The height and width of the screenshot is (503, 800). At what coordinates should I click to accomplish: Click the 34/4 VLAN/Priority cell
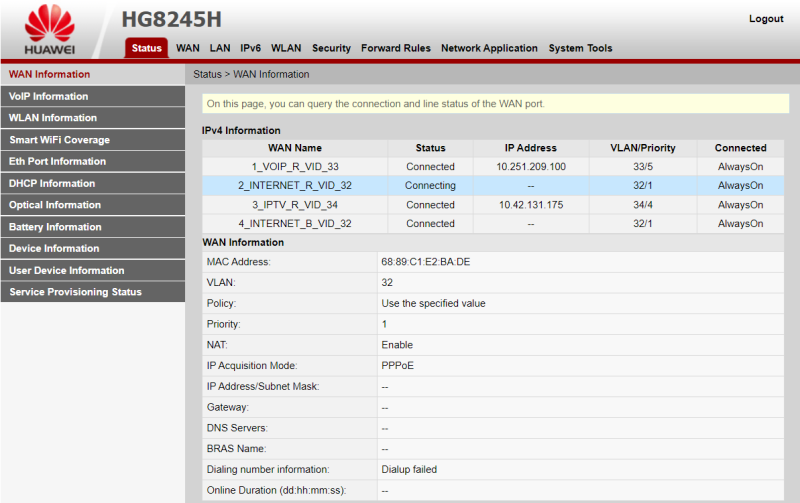(643, 205)
